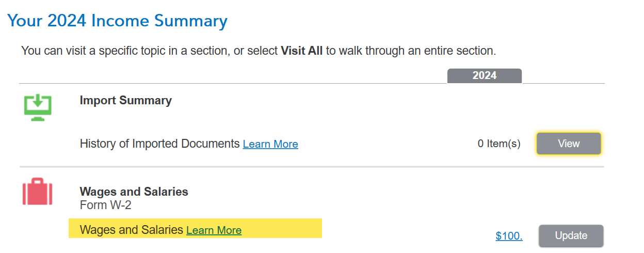
Task: Click the 0 Item(s) count
Action: (x=499, y=144)
